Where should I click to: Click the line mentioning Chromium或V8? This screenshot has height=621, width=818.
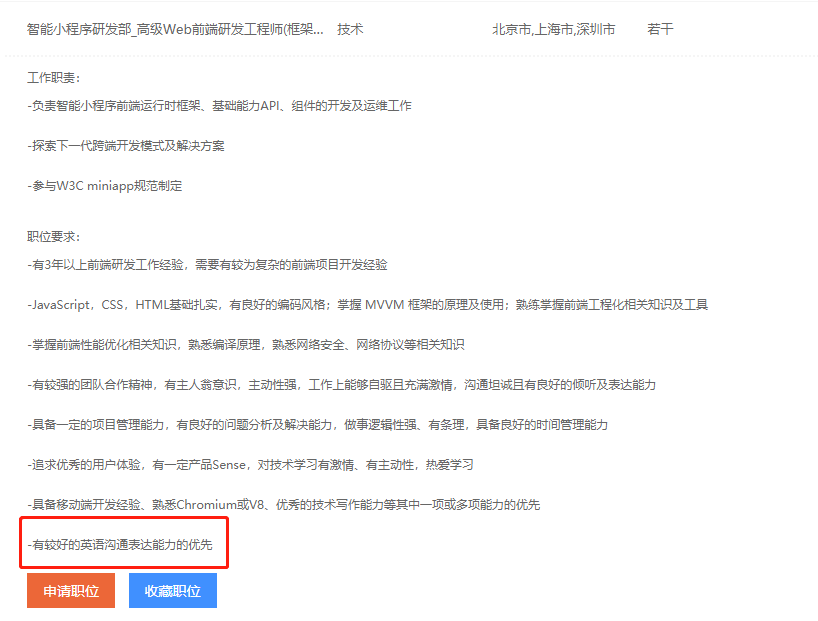click(283, 505)
